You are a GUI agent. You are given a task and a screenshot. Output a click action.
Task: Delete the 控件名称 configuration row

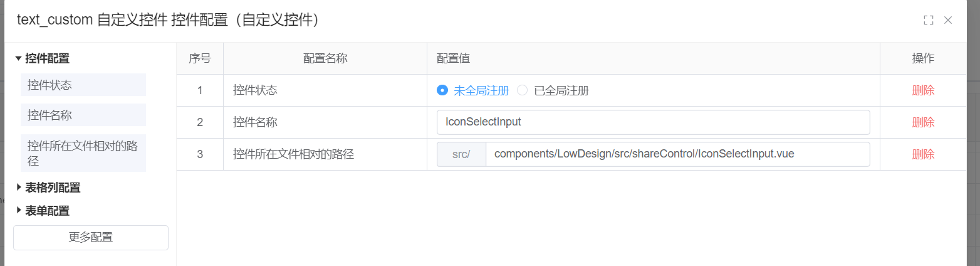(923, 122)
